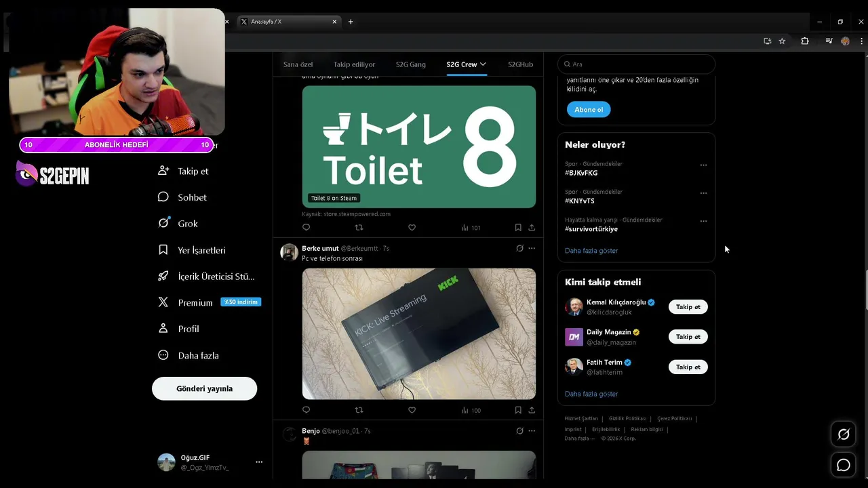
Task: Open the #survivortürkiye trend
Action: pyautogui.click(x=591, y=229)
